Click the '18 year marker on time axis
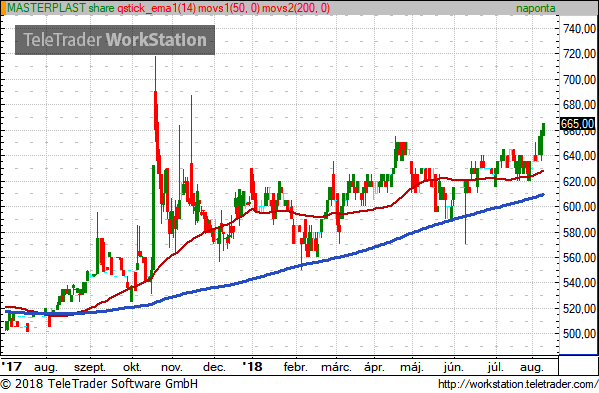 click(253, 367)
